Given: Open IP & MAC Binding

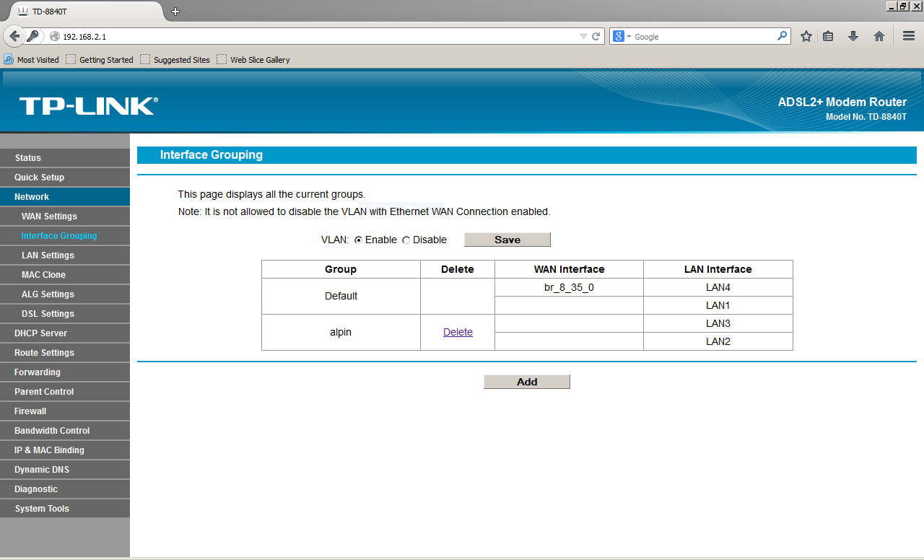Looking at the screenshot, I should tap(65, 450).
